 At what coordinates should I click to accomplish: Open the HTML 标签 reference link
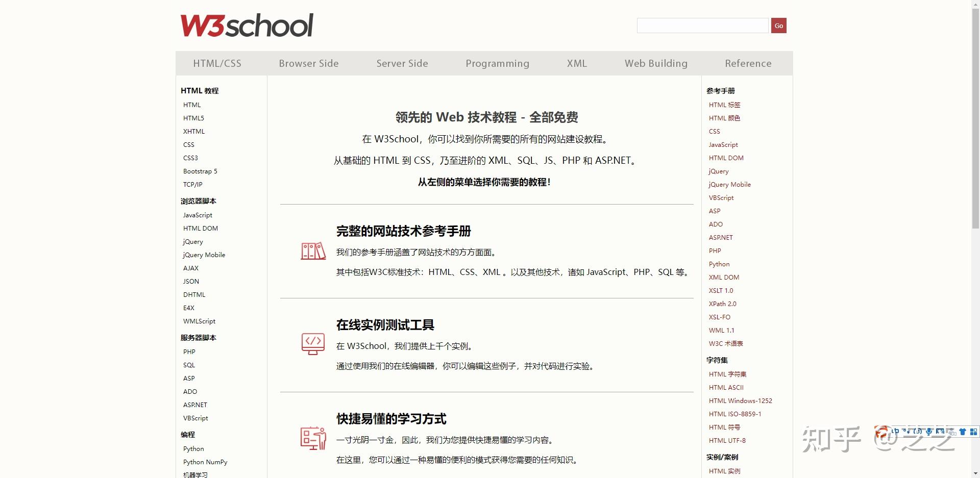click(x=724, y=105)
